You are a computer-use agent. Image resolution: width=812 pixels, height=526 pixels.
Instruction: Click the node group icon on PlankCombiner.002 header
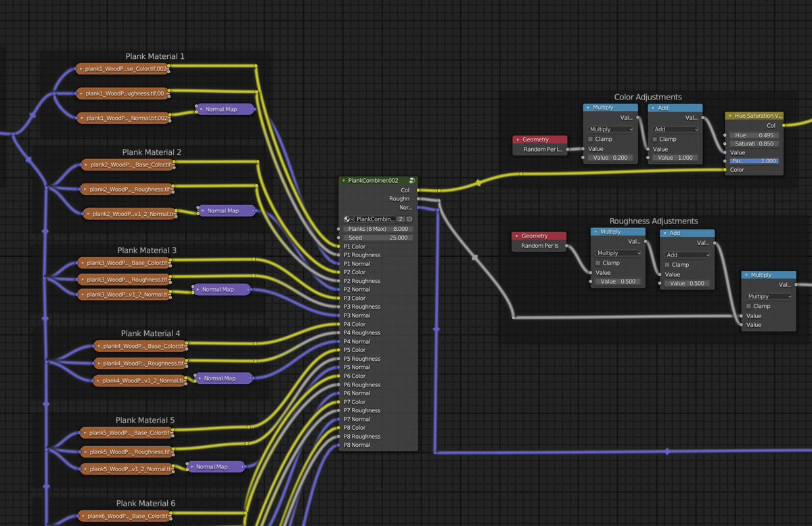coord(412,181)
